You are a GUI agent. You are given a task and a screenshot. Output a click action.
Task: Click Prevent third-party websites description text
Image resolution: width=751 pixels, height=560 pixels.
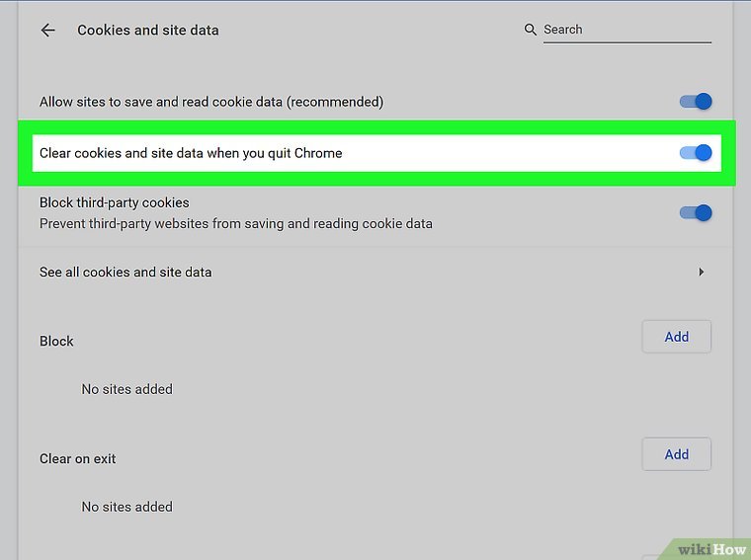235,223
